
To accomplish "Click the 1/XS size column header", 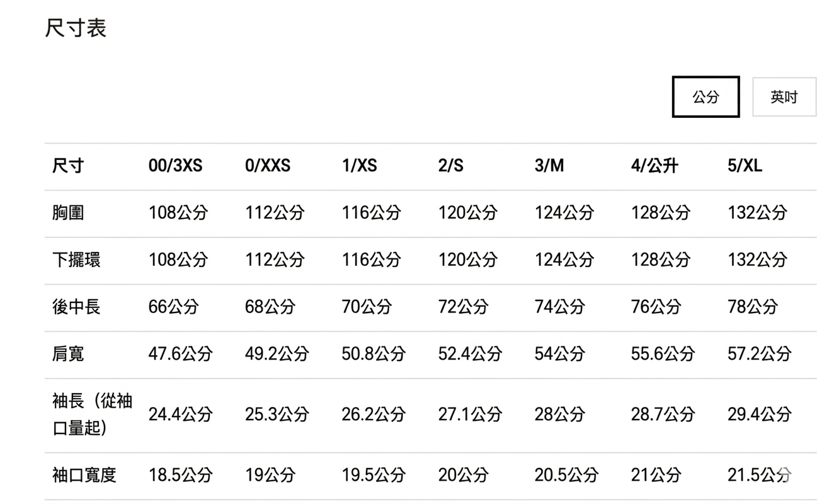I will click(x=359, y=166).
